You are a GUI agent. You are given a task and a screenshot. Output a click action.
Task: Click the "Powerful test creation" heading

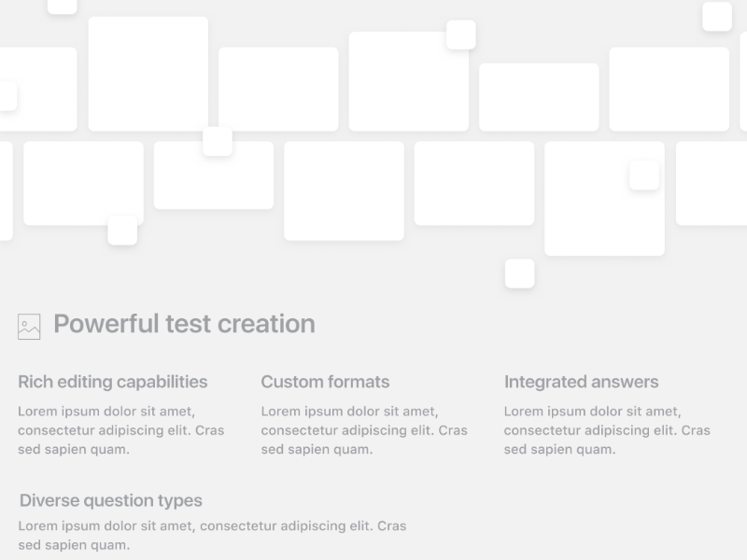pos(184,324)
